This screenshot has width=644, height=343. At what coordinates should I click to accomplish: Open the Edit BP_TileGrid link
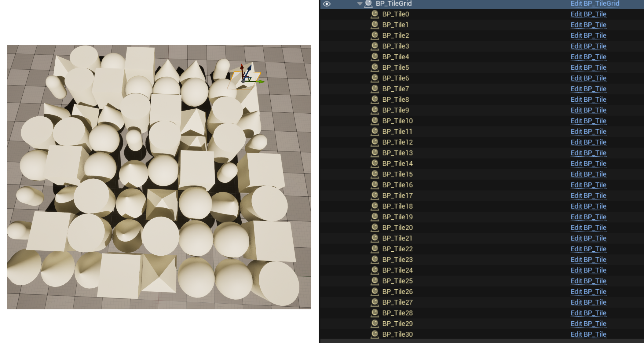coord(595,4)
